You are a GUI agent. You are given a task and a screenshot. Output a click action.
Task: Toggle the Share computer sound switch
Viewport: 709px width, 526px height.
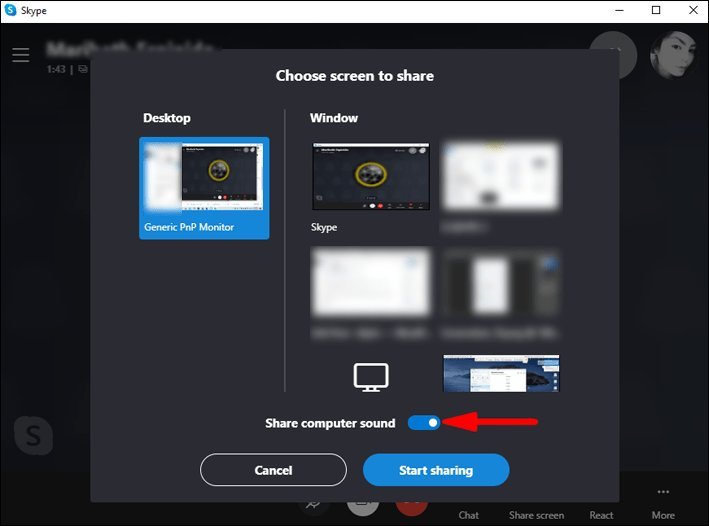[424, 423]
